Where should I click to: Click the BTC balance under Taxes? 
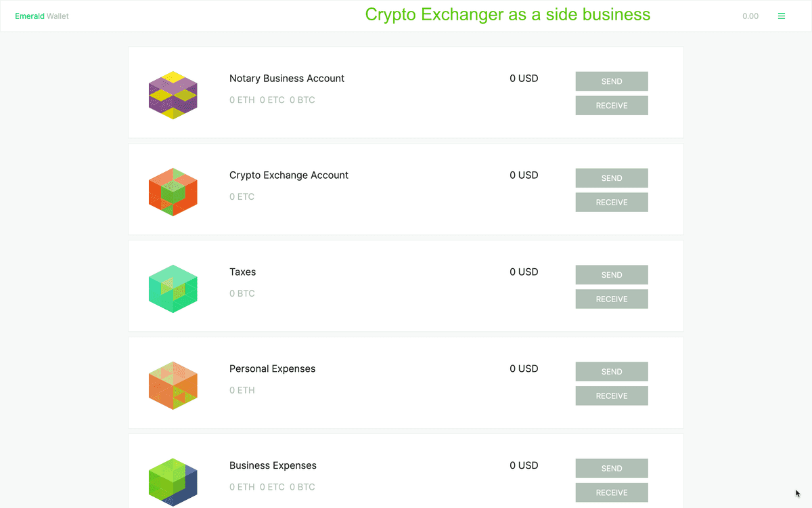pos(242,293)
